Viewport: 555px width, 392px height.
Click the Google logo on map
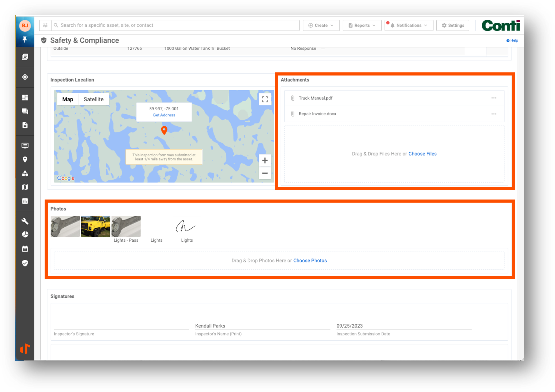coord(65,178)
